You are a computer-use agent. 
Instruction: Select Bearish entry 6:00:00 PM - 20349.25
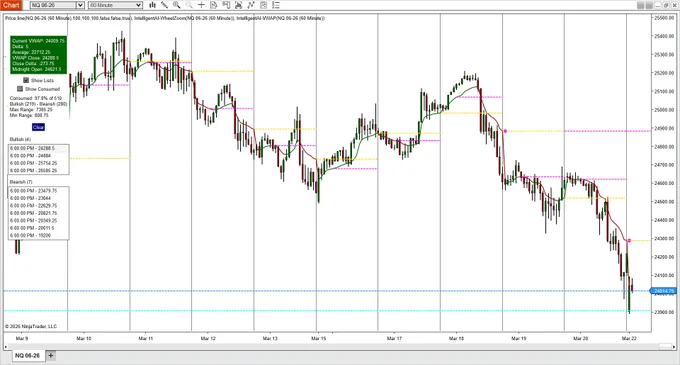pos(39,221)
